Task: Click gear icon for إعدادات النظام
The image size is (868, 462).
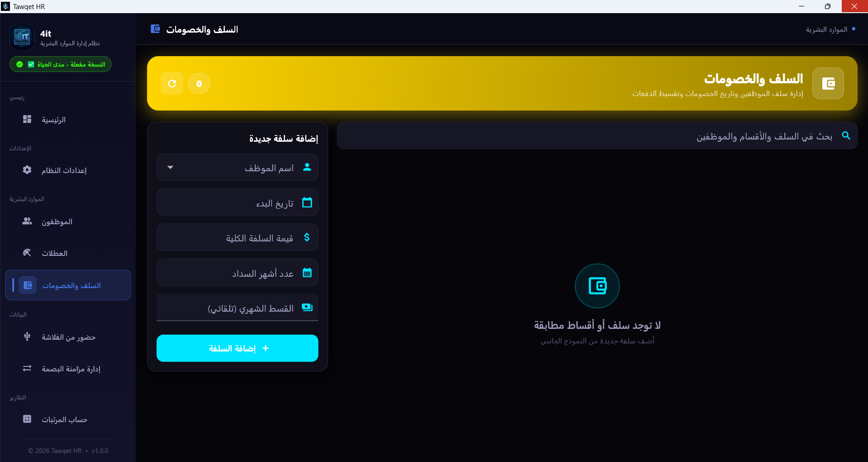Action: point(27,170)
